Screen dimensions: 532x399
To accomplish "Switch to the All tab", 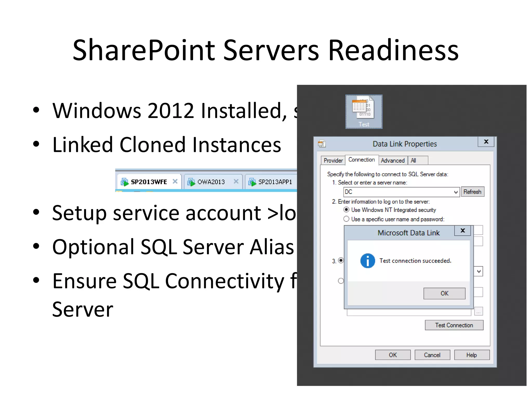I will click(x=418, y=161).
